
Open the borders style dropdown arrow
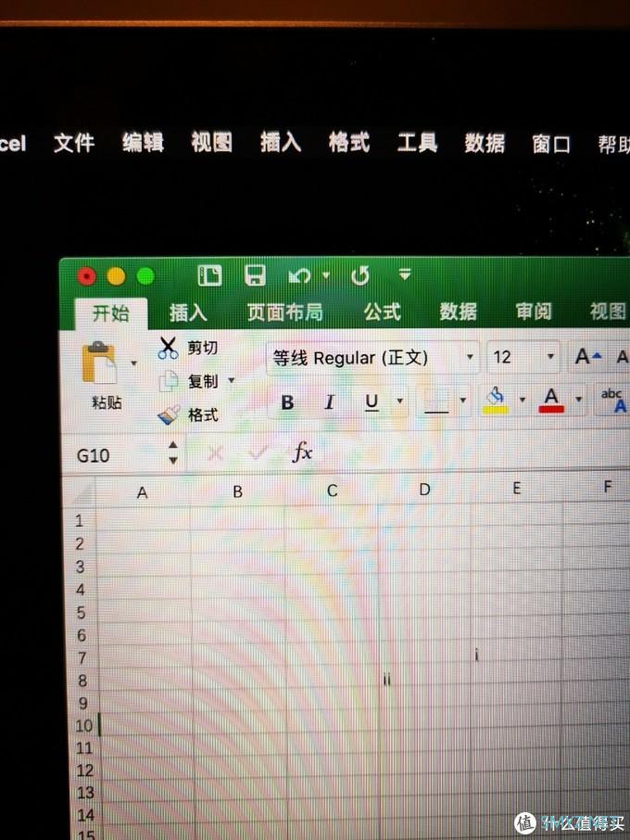coord(463,401)
